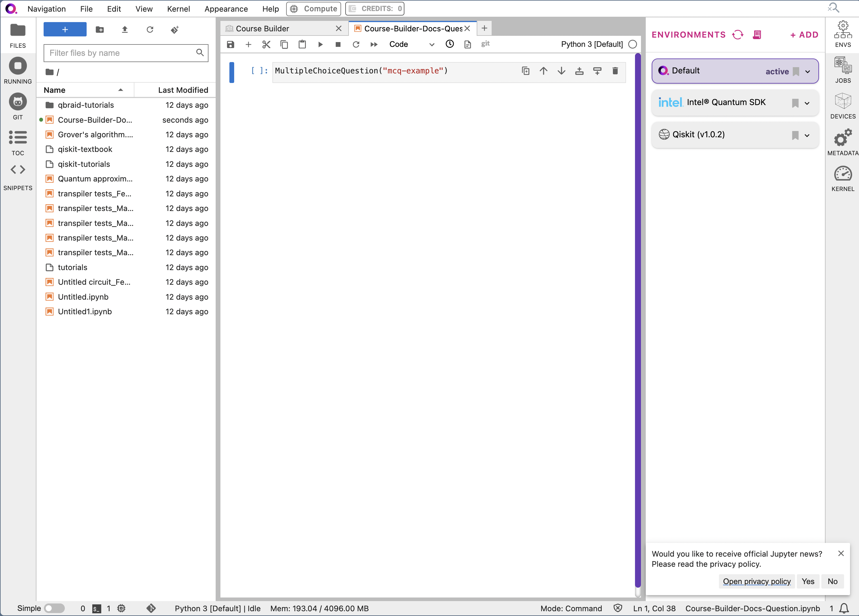Open the Files sidebar panel

tap(18, 36)
